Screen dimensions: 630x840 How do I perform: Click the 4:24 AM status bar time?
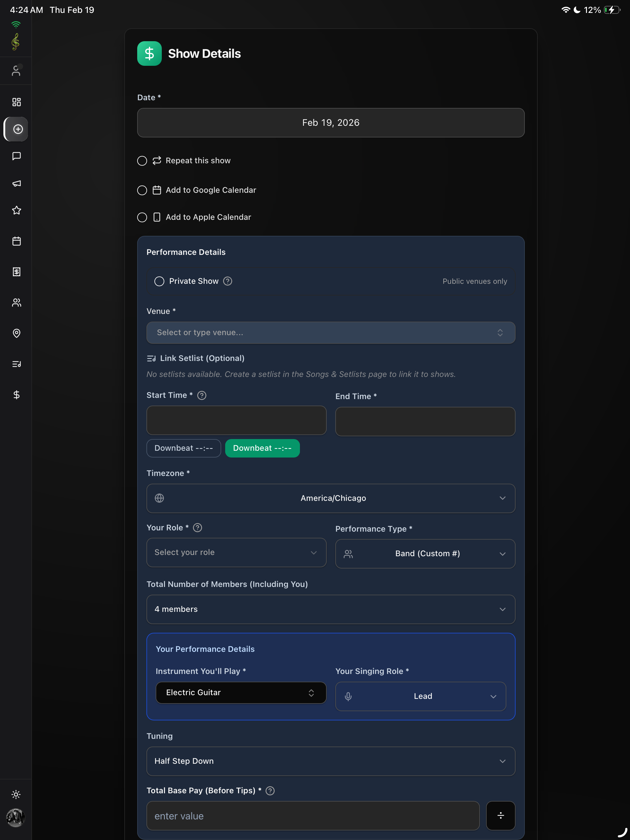(26, 10)
